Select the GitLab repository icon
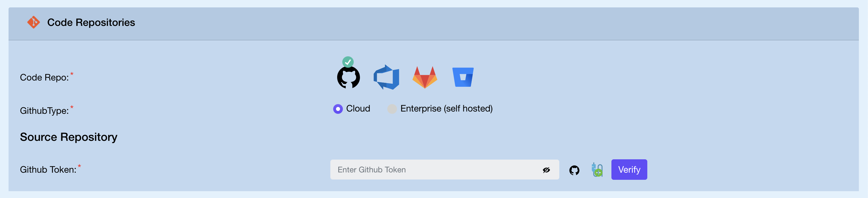 [425, 77]
